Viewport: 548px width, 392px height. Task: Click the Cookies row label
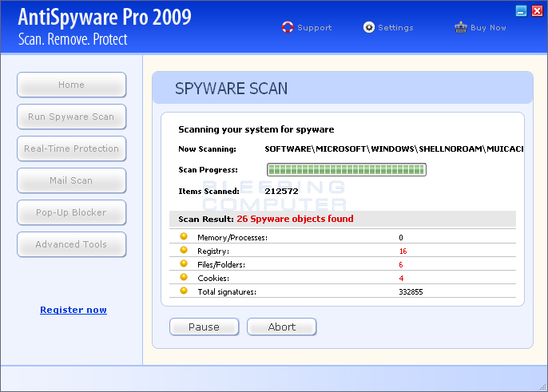pos(213,279)
